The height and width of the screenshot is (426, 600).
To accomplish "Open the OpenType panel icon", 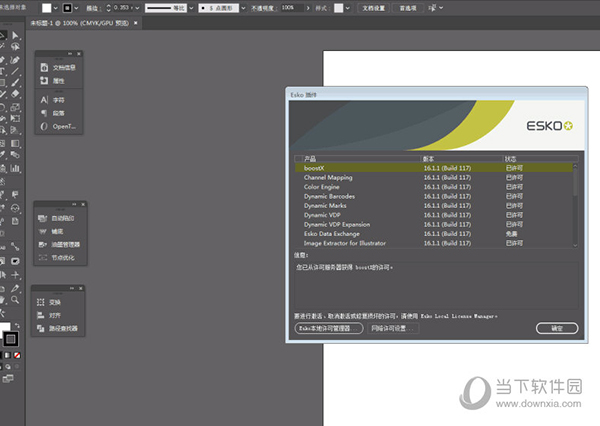I will [x=44, y=126].
